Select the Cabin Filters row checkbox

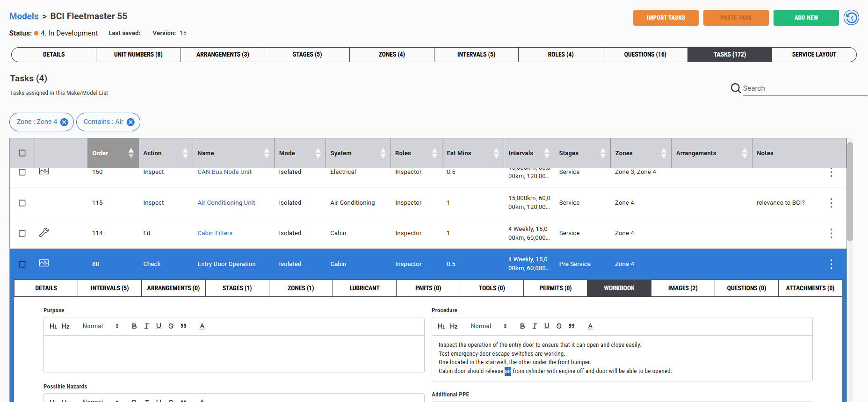(x=22, y=233)
